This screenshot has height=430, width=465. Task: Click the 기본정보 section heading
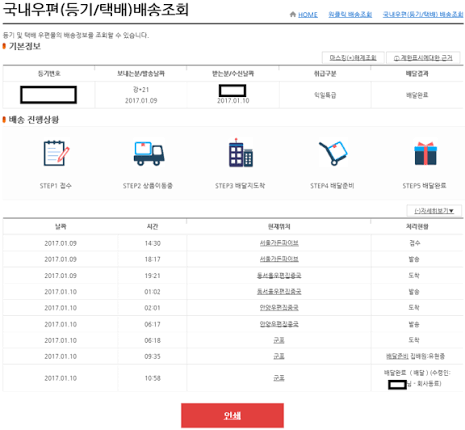click(x=25, y=46)
